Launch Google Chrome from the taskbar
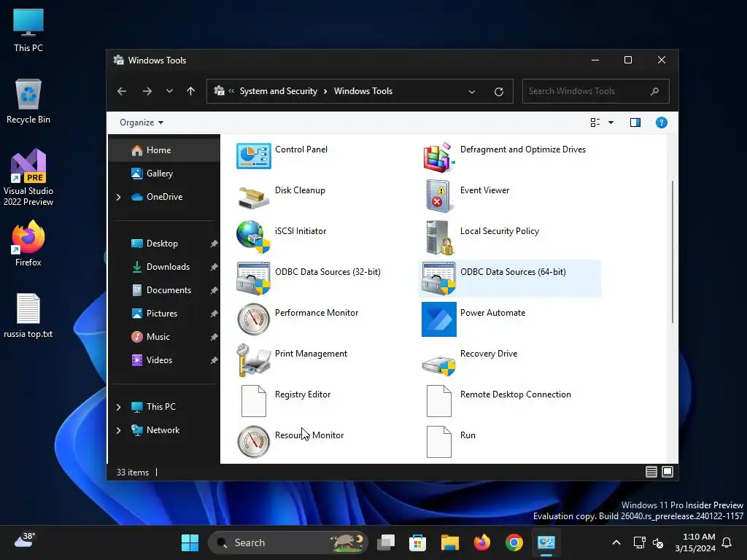The image size is (747, 560). (x=514, y=542)
